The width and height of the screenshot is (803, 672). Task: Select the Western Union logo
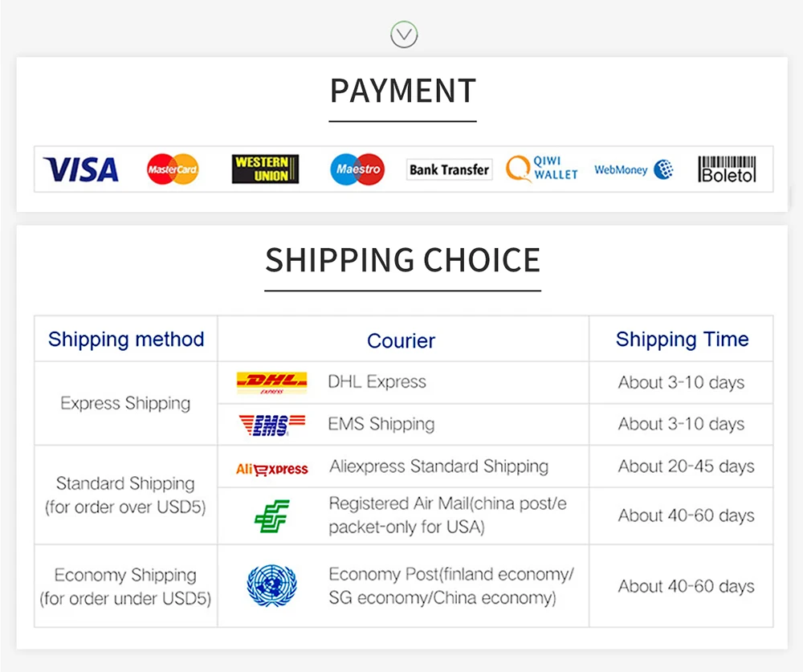265,169
